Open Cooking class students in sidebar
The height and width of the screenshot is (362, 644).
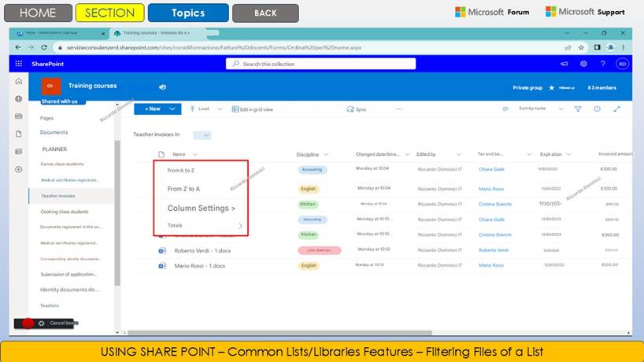click(65, 212)
